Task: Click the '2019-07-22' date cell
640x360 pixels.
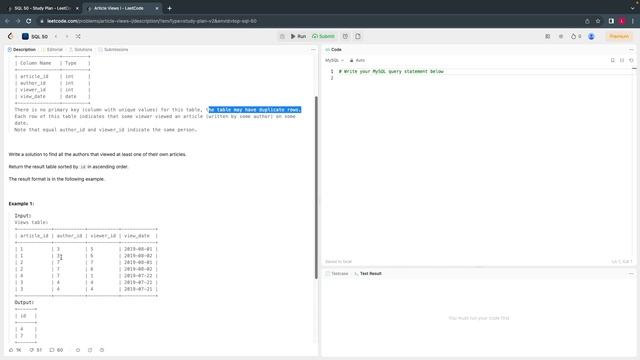Action: 138,276
